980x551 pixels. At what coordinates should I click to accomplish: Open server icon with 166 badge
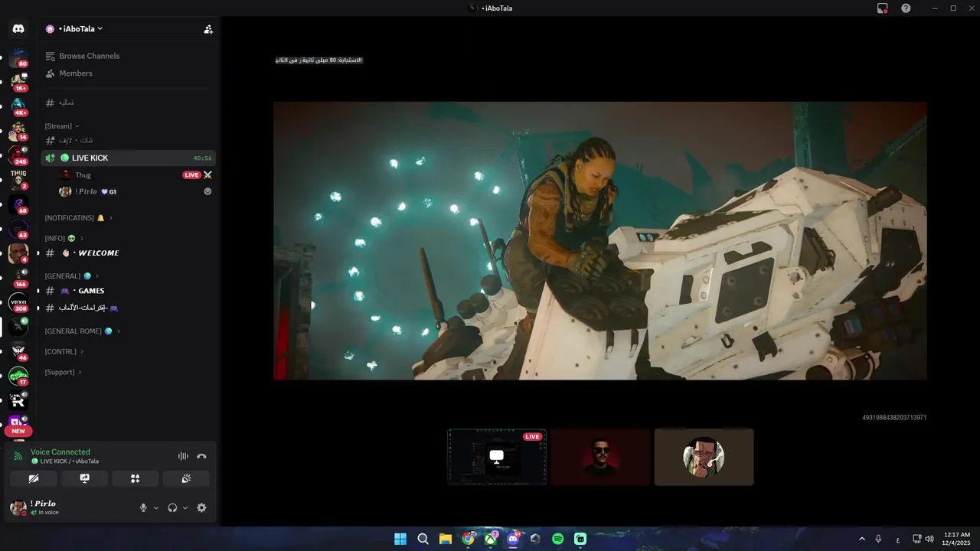click(18, 277)
